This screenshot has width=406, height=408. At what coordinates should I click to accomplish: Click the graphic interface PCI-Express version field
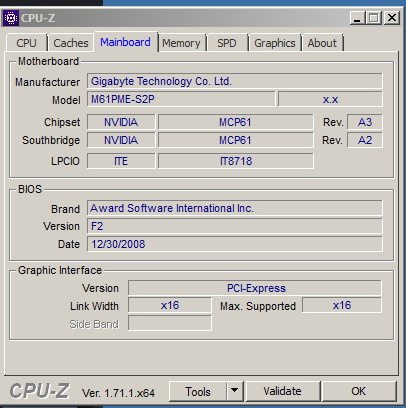point(255,288)
